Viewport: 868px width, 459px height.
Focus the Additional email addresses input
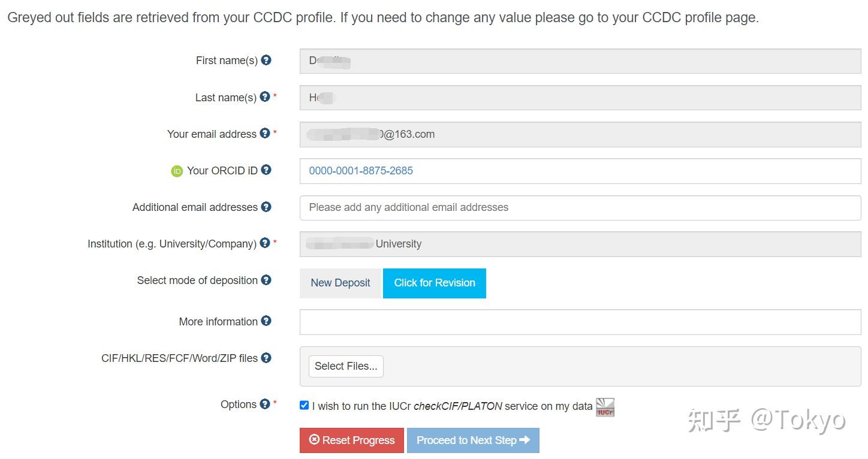point(580,207)
